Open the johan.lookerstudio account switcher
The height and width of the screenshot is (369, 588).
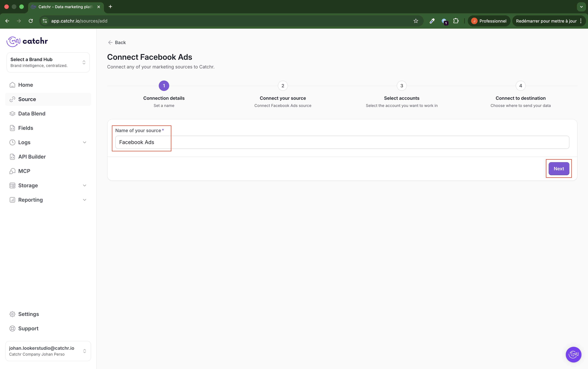point(48,351)
